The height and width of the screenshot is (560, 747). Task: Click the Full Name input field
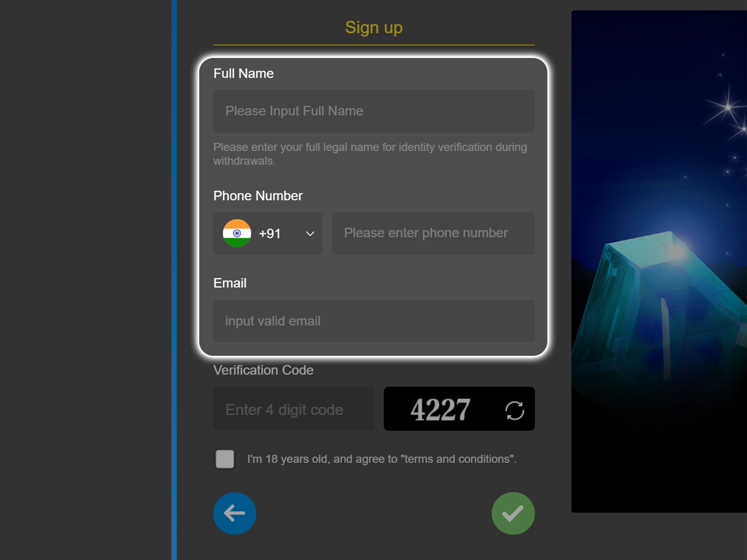pyautogui.click(x=374, y=111)
